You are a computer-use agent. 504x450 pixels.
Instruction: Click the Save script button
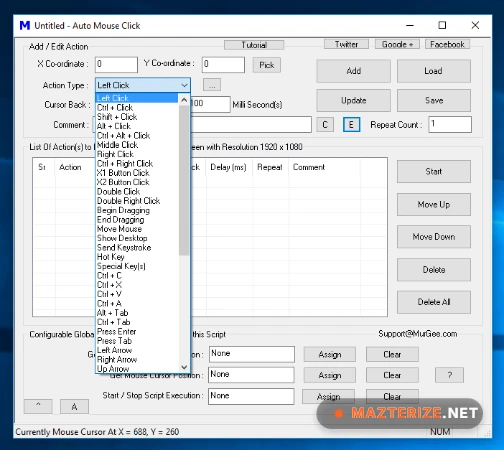434,100
